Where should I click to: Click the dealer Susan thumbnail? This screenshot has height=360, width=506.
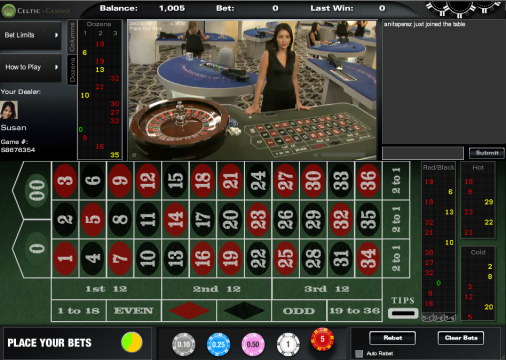[9, 110]
